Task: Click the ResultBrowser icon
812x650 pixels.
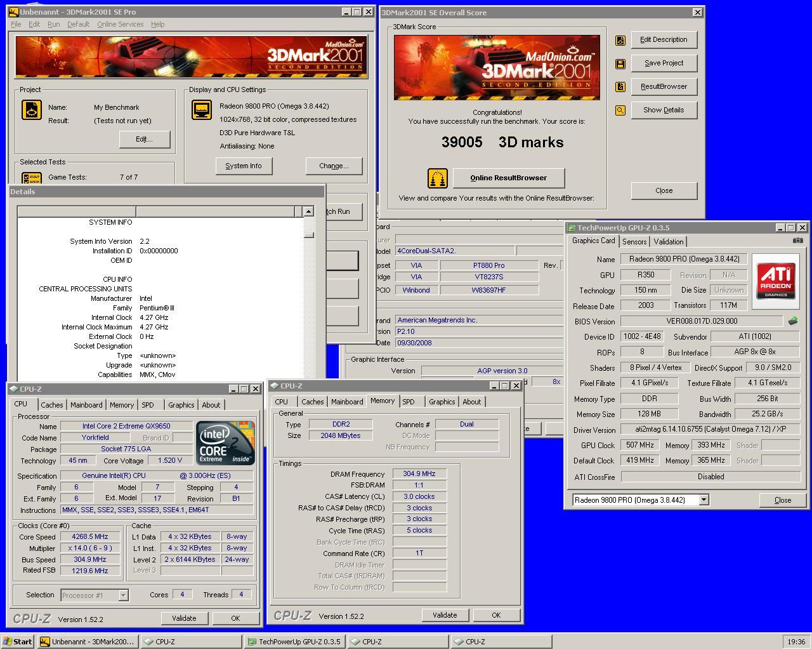Action: click(620, 87)
